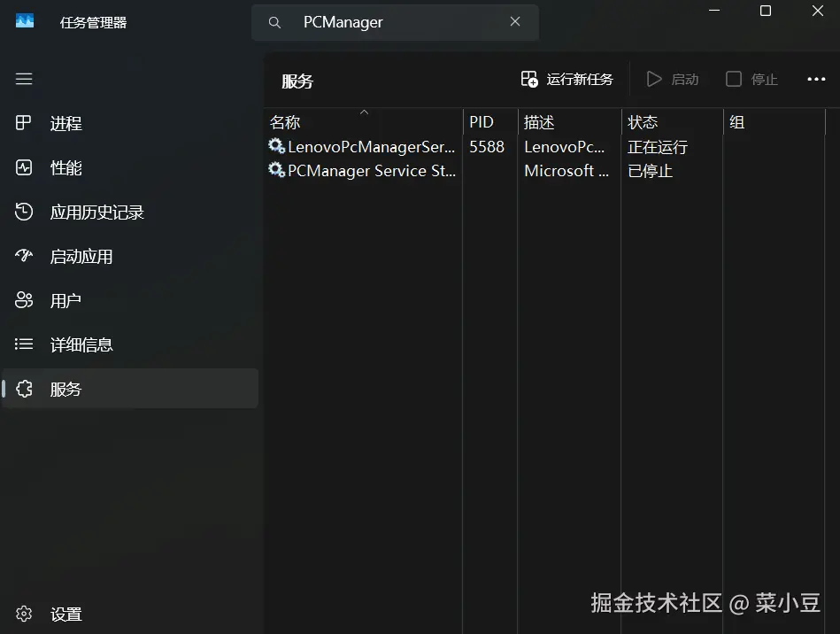This screenshot has width=840, height=634.
Task: Click the 详细信息 list icon
Action: (x=24, y=344)
